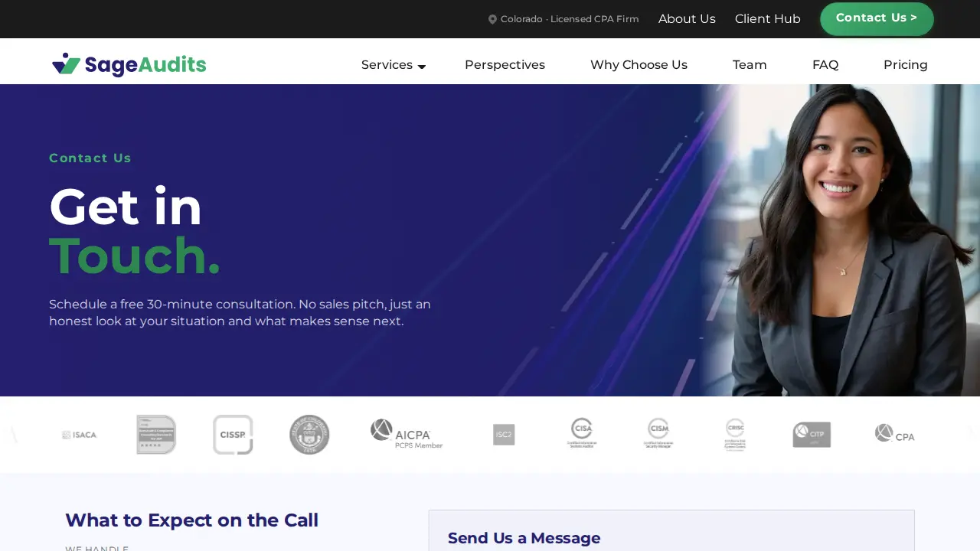Click the location pin icon beside Colorado

(492, 19)
